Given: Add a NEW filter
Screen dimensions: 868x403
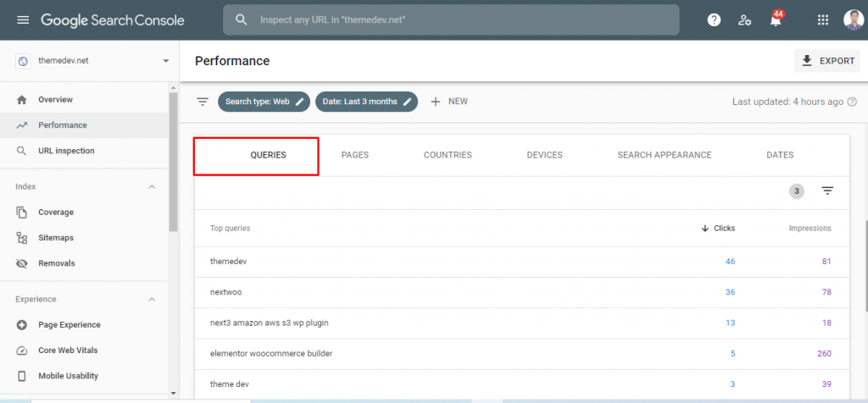Looking at the screenshot, I should (x=449, y=102).
